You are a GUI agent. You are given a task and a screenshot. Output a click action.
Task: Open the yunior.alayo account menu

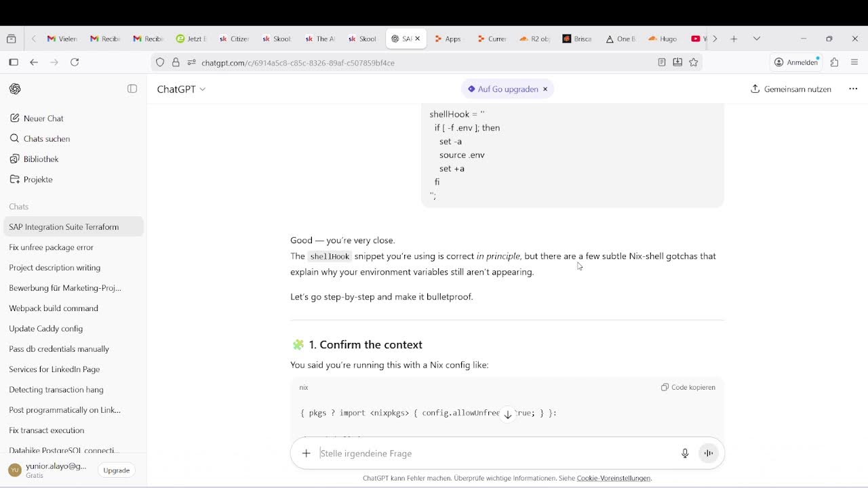coord(49,470)
